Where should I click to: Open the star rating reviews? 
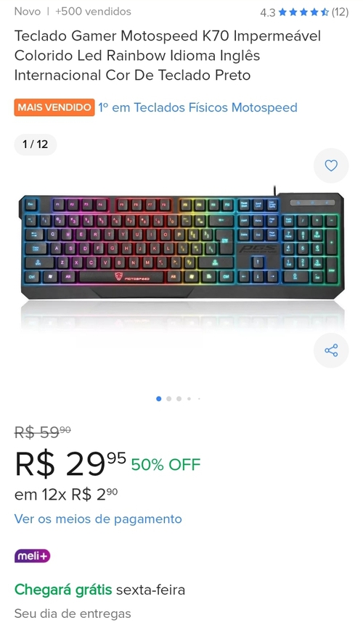303,12
